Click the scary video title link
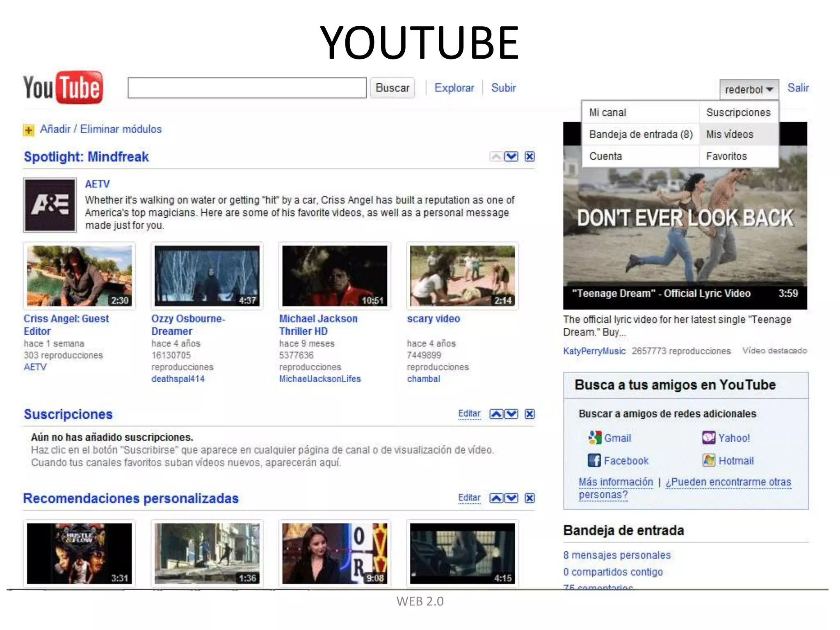 [434, 319]
